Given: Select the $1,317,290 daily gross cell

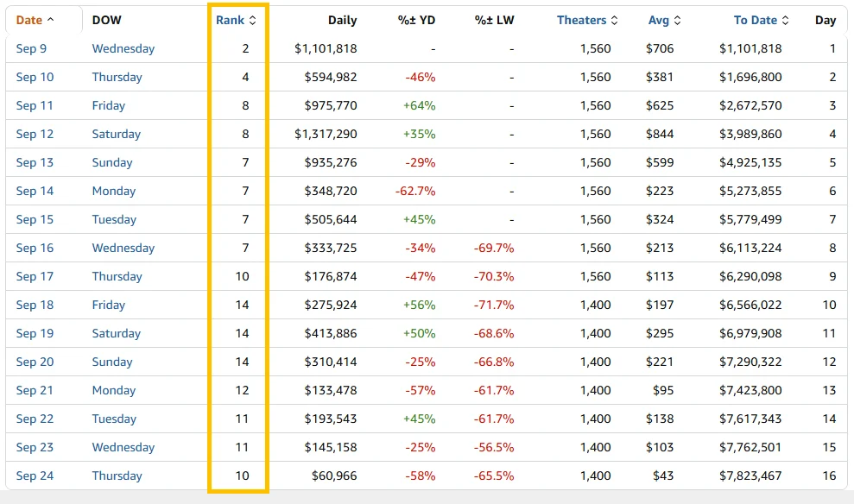Looking at the screenshot, I should 326,134.
